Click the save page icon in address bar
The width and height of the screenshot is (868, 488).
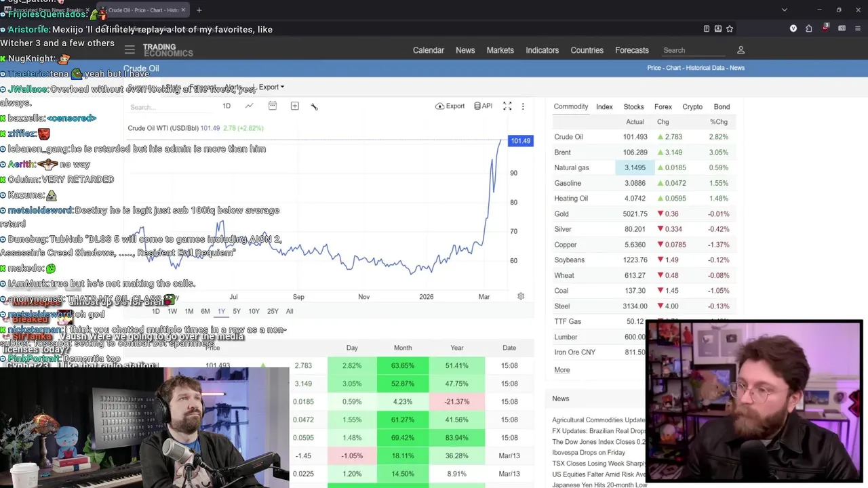717,28
